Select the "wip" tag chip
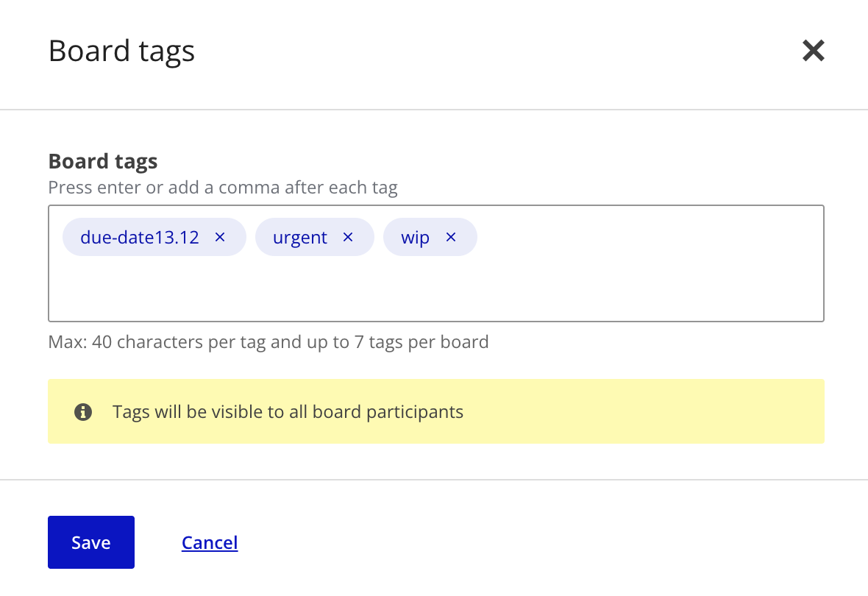The width and height of the screenshot is (868, 596). pos(416,237)
